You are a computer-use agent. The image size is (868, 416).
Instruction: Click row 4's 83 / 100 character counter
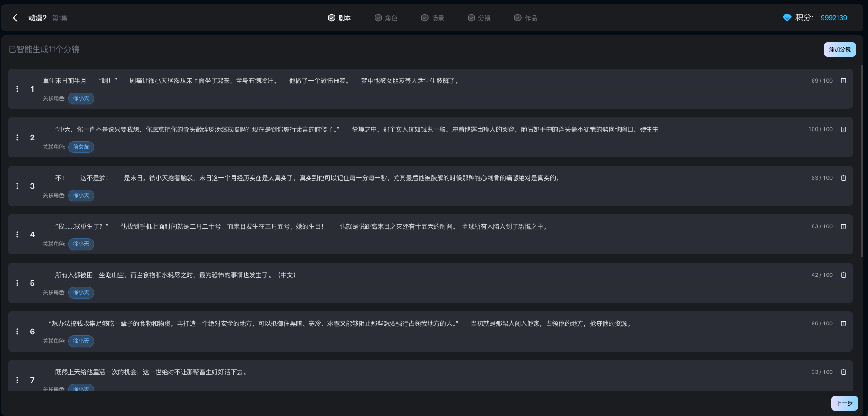point(822,226)
